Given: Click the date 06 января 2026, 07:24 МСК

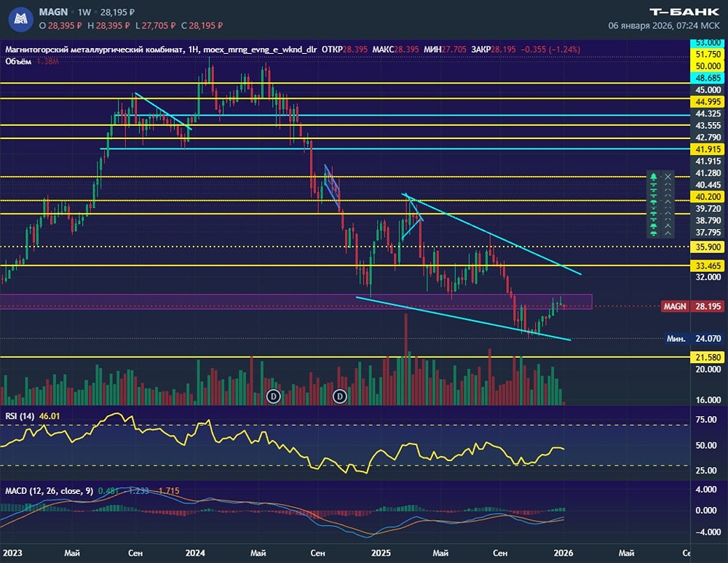Looking at the screenshot, I should pyautogui.click(x=664, y=25).
